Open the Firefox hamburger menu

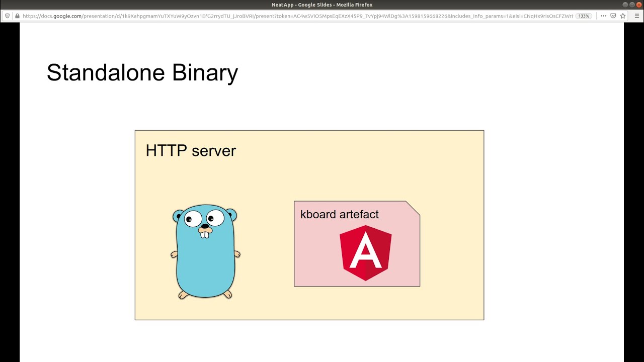coord(637,16)
